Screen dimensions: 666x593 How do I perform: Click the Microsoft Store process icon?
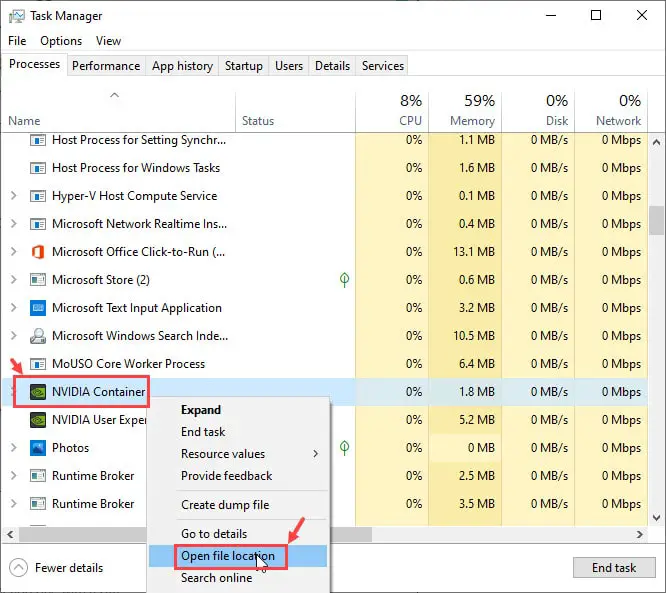(x=38, y=280)
